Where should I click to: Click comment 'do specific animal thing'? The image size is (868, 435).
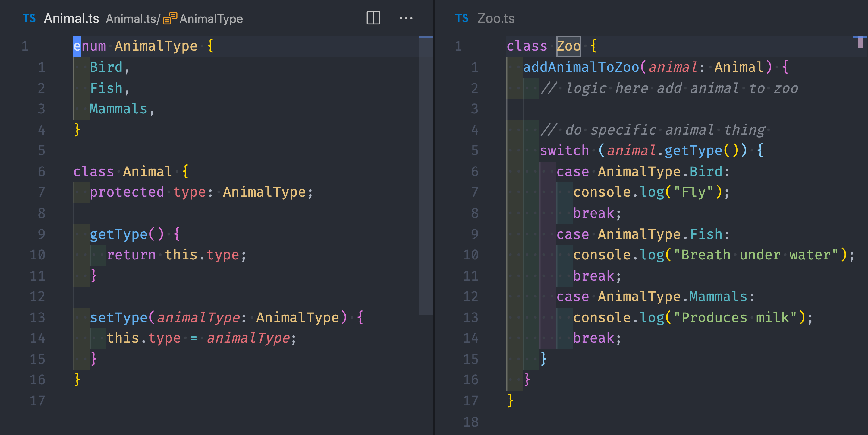tap(665, 130)
